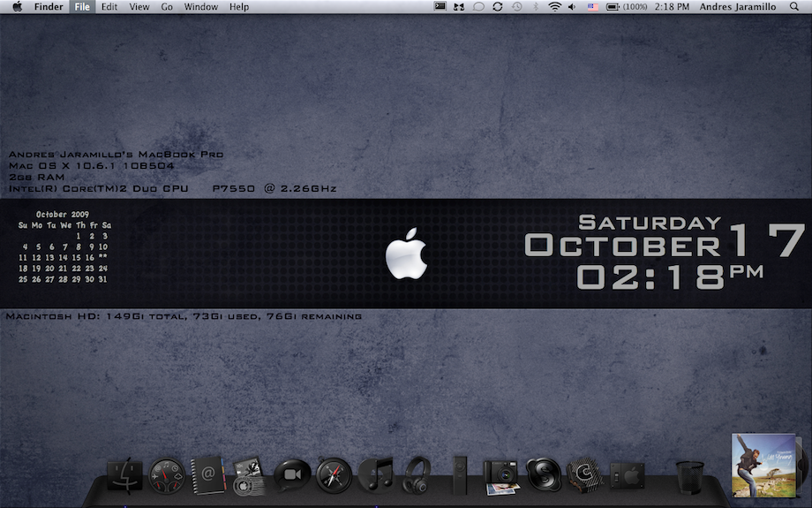The height and width of the screenshot is (508, 812).
Task: Click the 'Saturday' desktop date text
Action: [x=650, y=223]
